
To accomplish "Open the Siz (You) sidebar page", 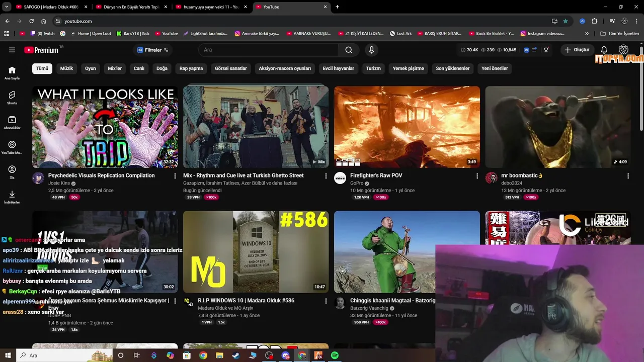I will [x=12, y=172].
